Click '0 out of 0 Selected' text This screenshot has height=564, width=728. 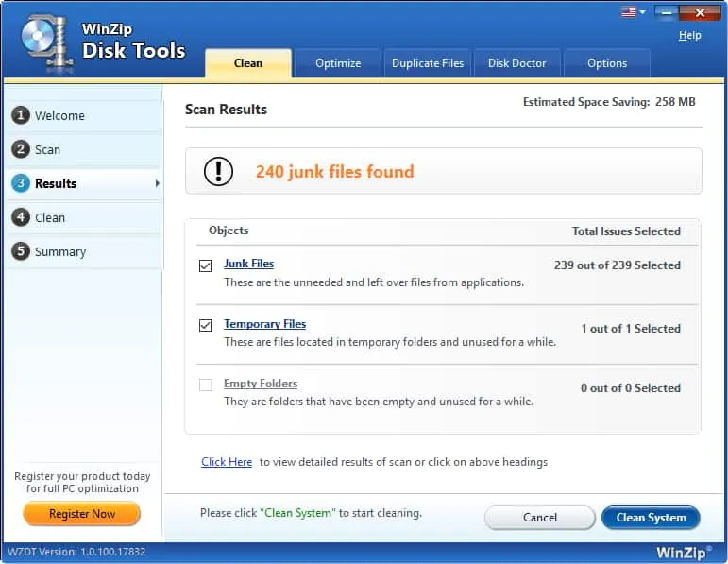[631, 388]
